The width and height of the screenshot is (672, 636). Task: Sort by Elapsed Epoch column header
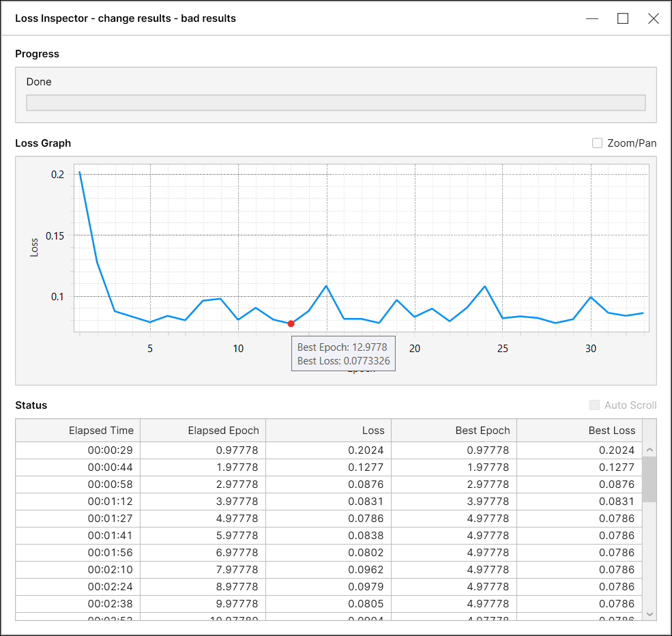(x=203, y=431)
